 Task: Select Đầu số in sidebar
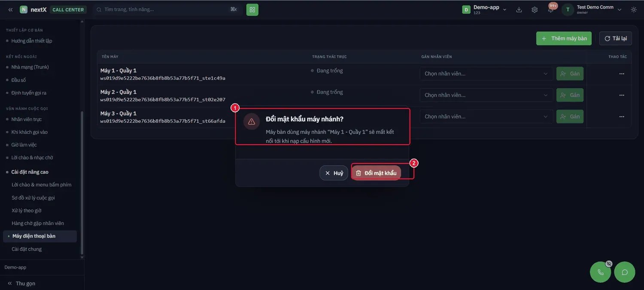click(19, 80)
